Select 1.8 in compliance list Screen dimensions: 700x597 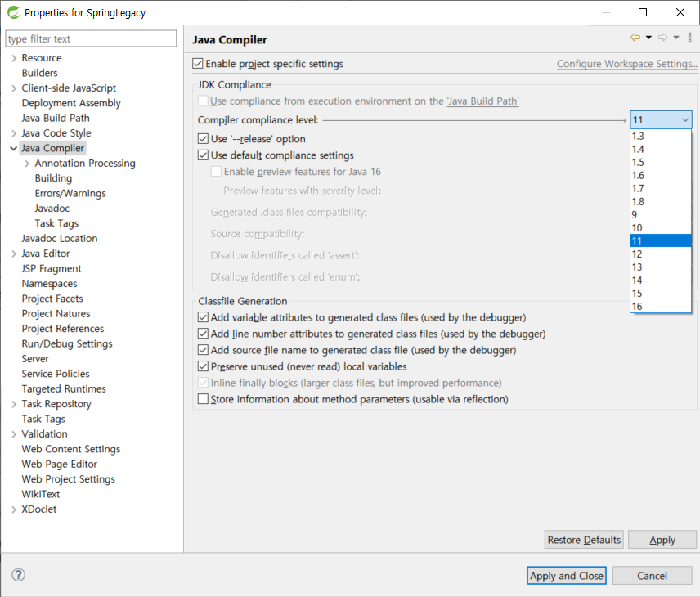click(661, 201)
